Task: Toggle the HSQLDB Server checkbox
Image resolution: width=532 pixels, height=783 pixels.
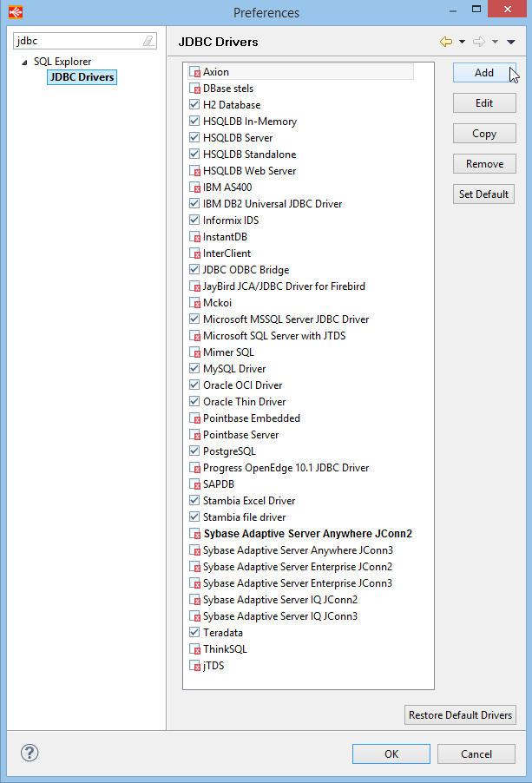Action: tap(194, 138)
